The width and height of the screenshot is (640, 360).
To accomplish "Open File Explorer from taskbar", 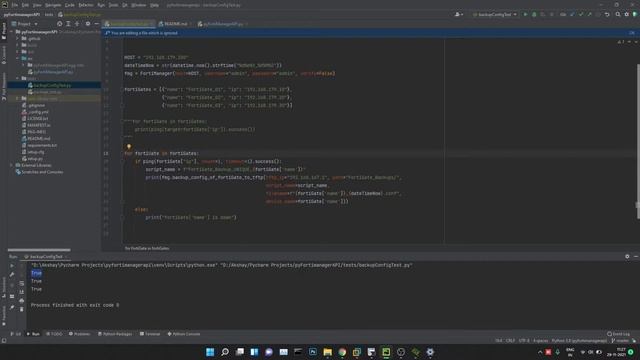I will pyautogui.click(x=327, y=352).
